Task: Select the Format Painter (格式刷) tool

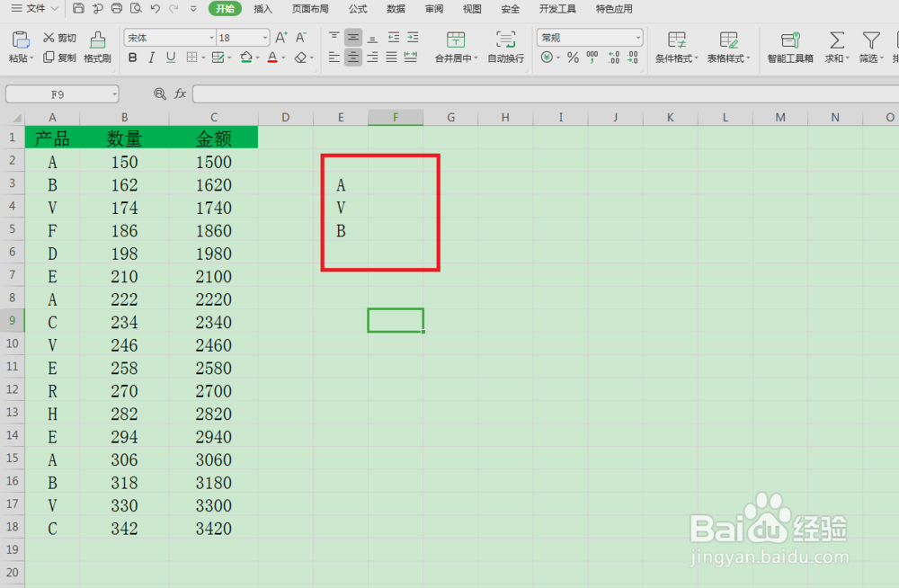Action: click(97, 47)
